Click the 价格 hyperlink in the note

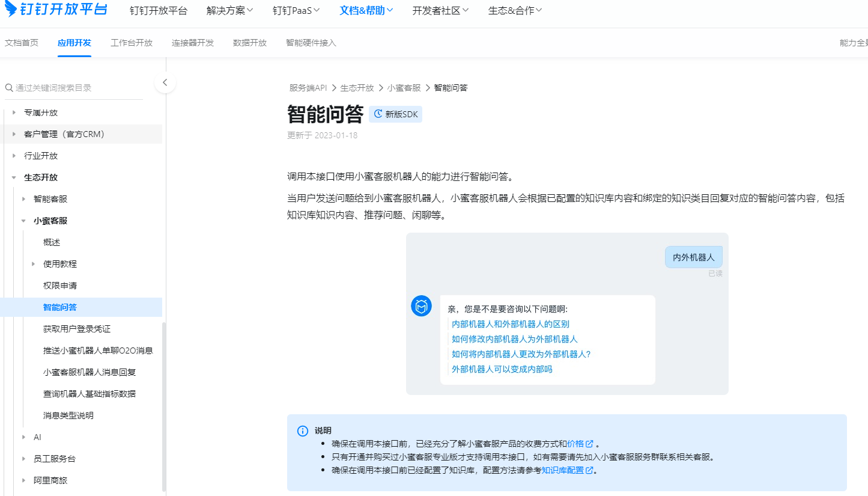[x=575, y=444]
